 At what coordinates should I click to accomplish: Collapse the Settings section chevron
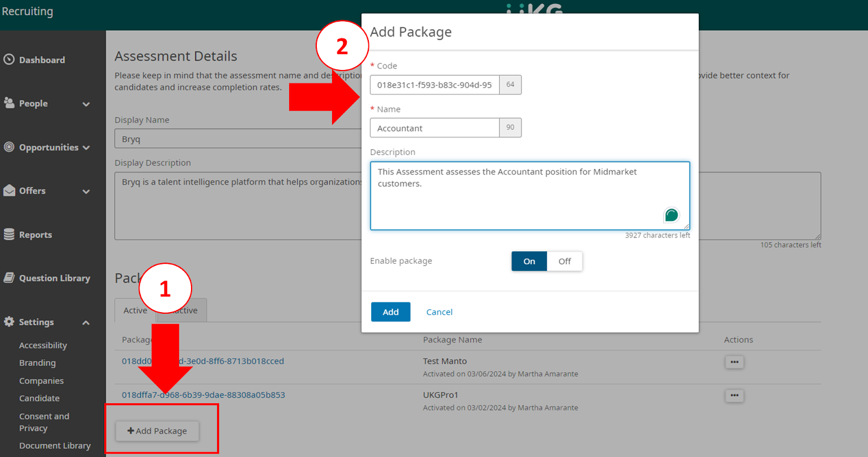86,322
